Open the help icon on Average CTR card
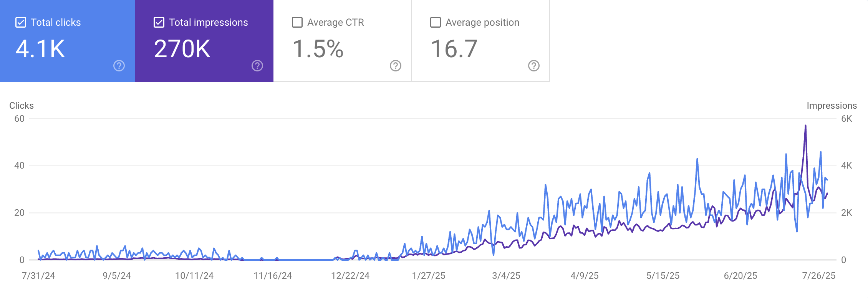 396,66
